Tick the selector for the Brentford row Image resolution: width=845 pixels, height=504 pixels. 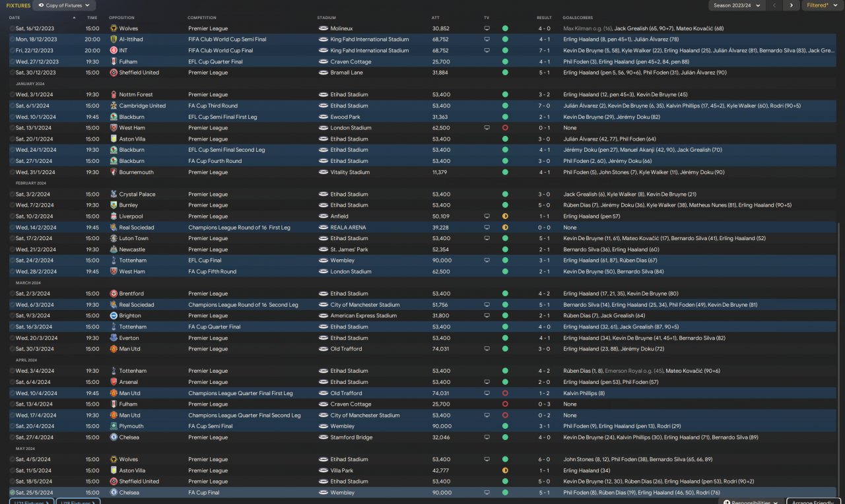click(x=12, y=294)
